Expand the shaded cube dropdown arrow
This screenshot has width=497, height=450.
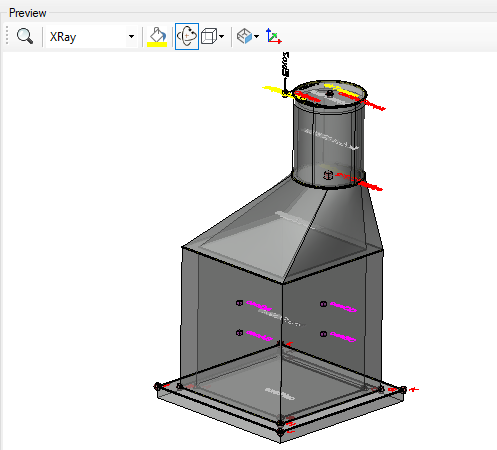256,36
